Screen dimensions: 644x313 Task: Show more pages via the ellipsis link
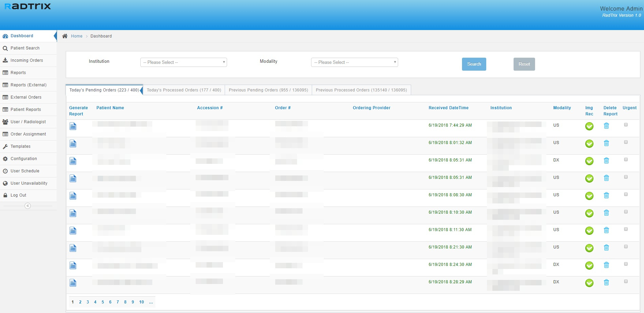point(151,302)
